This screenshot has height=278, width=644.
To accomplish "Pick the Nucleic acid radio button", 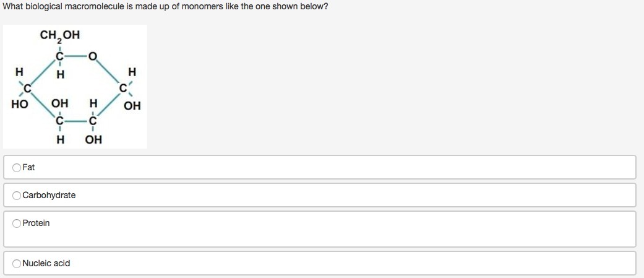I will (17, 264).
